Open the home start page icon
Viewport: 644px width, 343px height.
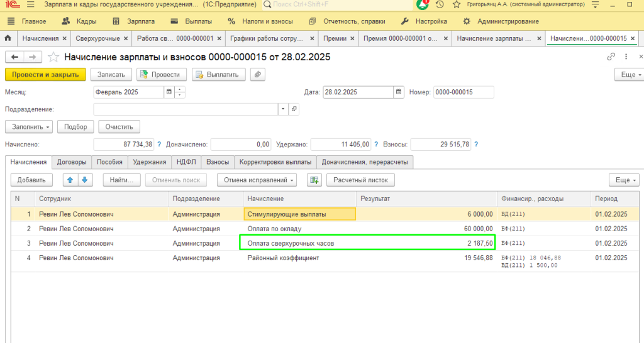click(8, 38)
